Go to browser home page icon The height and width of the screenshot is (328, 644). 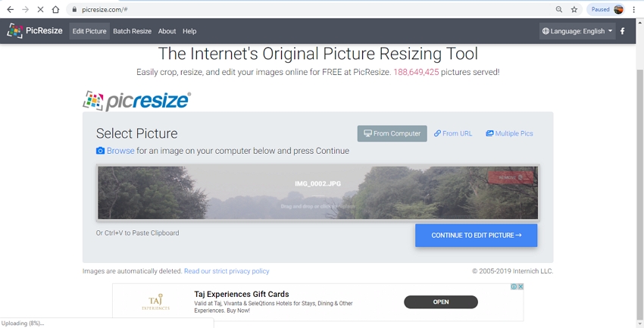tap(55, 10)
